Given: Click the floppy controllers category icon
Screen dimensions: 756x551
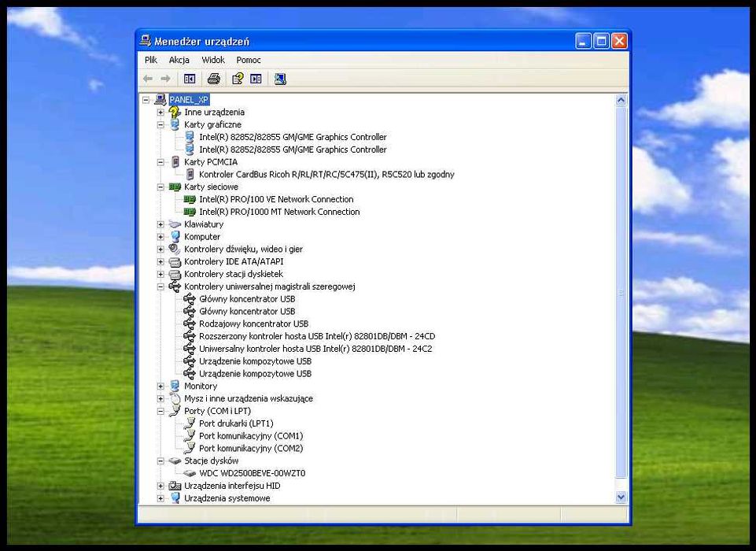Looking at the screenshot, I should coord(175,274).
